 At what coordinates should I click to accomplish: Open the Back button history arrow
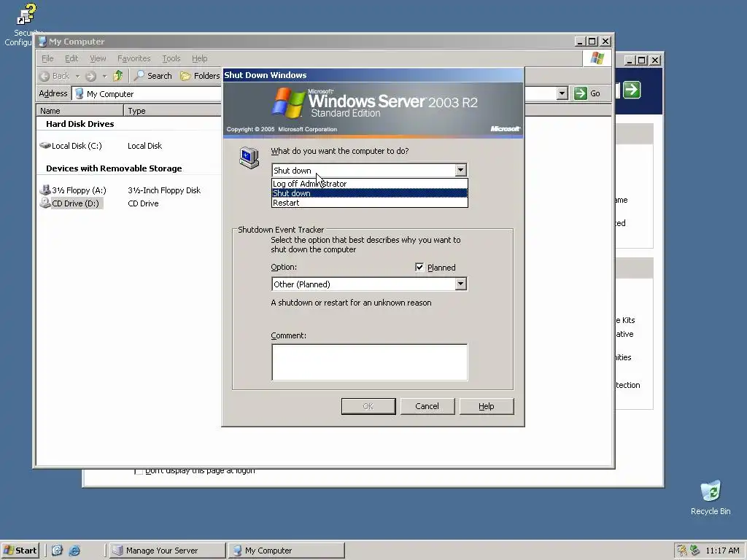tap(77, 76)
